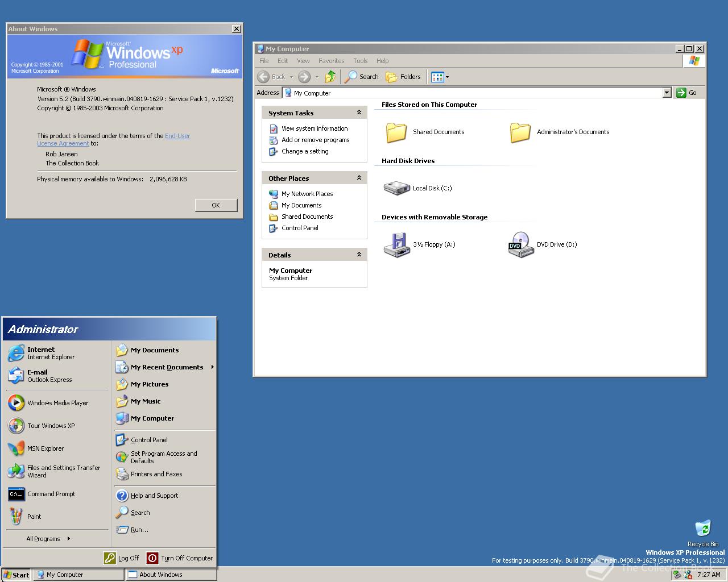728x582 pixels.
Task: Expand the Address bar dropdown
Action: point(667,93)
